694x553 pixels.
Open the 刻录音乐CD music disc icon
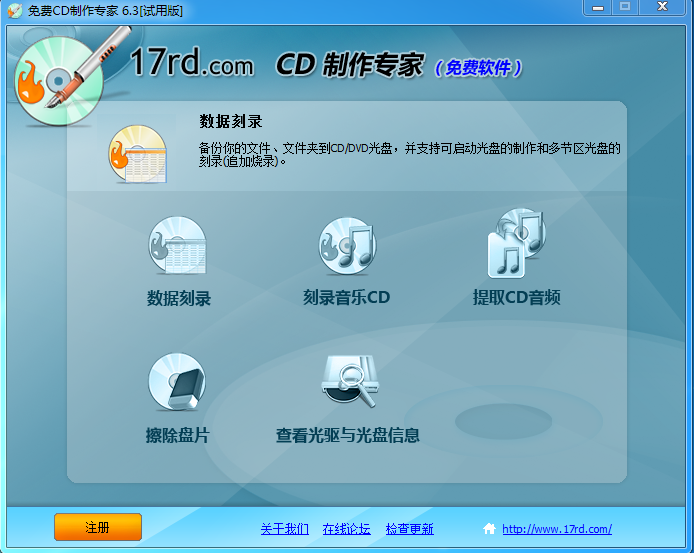click(347, 245)
